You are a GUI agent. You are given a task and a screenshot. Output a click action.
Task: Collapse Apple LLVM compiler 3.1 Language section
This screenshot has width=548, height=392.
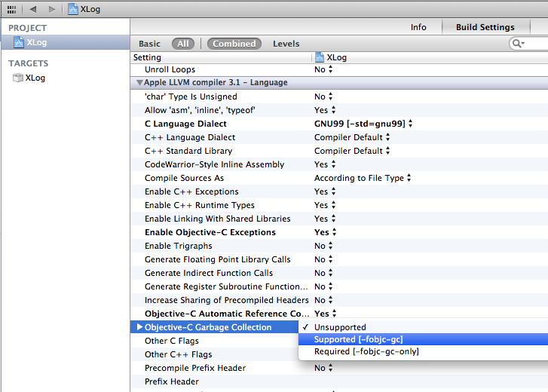pyautogui.click(x=139, y=83)
